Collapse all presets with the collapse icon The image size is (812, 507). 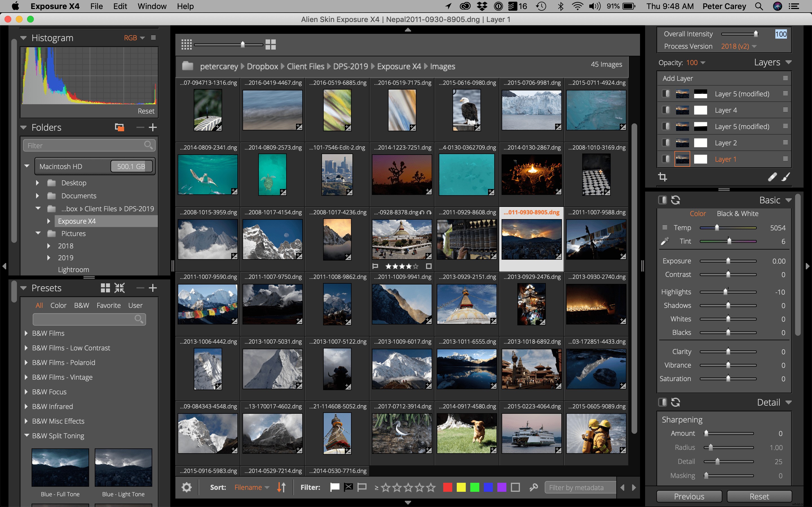click(120, 288)
